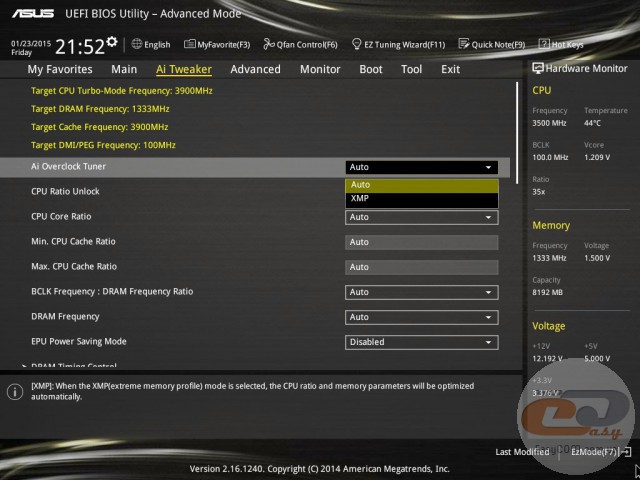
Task: Click Last Modified button
Action: coord(522,452)
